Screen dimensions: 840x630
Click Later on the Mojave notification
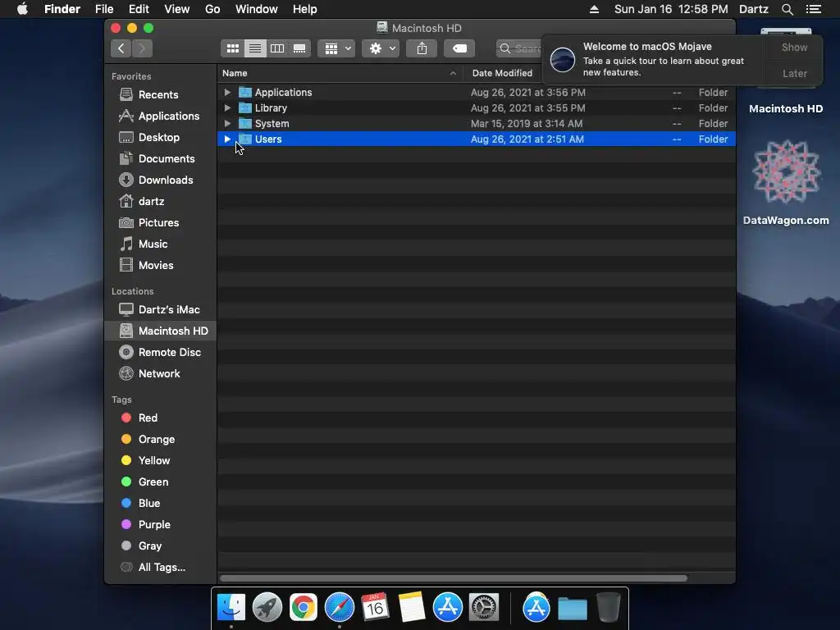point(794,73)
